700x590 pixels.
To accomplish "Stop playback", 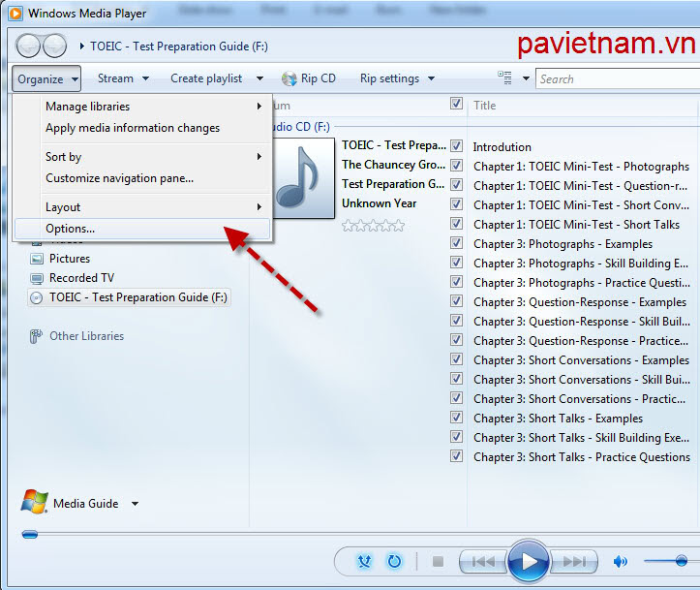I will (x=438, y=561).
